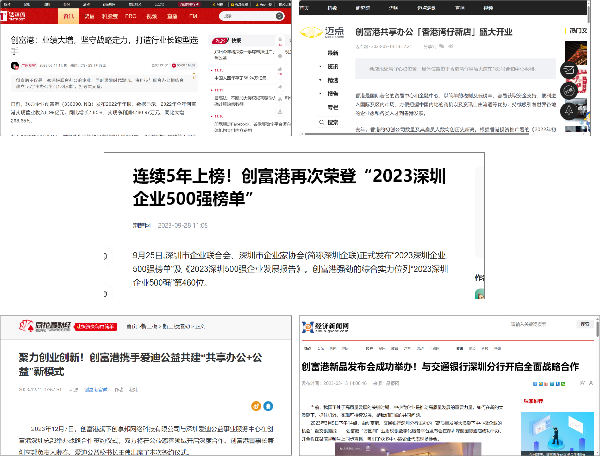Open the first thumbnail in the 迈点 right sidebar
600x456 pixels.
(x=576, y=53)
